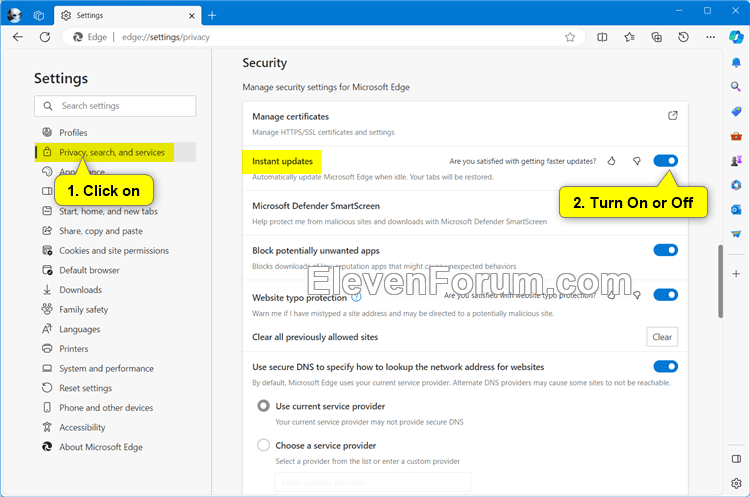Open Default browser settings
Viewport: 750px width, 497px height.
pyautogui.click(x=115, y=270)
